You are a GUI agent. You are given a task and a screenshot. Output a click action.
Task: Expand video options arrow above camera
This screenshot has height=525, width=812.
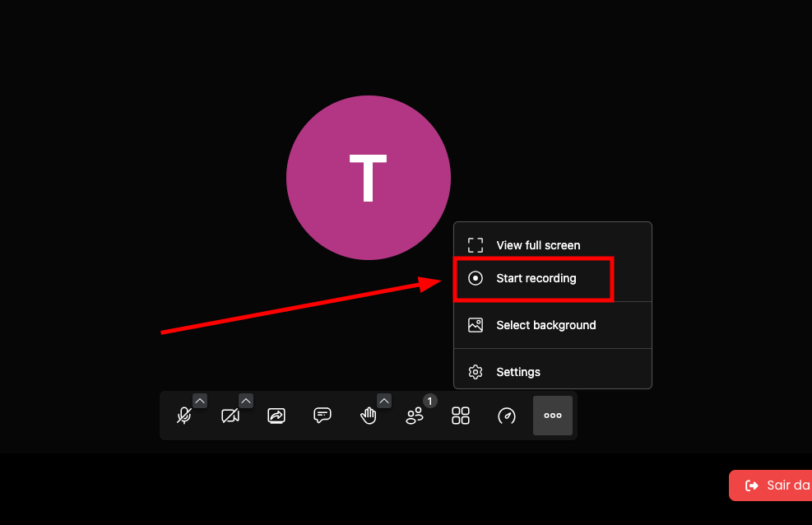click(246, 401)
